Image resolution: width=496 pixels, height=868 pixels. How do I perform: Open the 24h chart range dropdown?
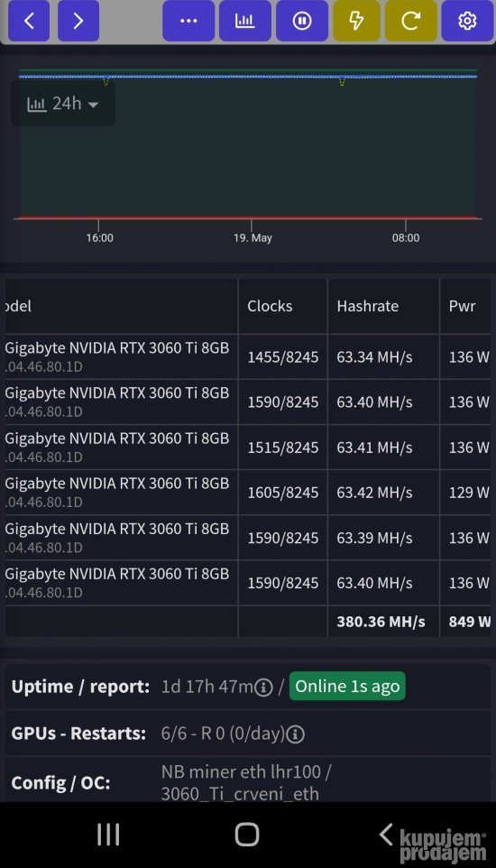[x=63, y=104]
